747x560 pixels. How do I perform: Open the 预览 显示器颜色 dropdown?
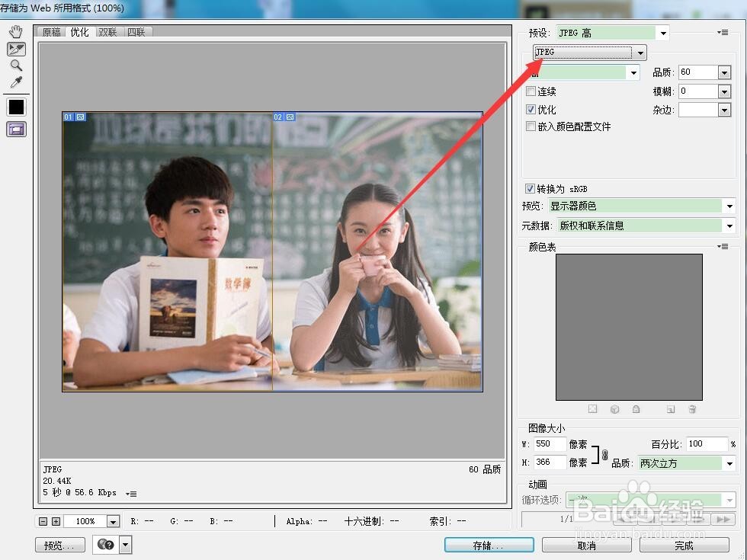coord(642,206)
